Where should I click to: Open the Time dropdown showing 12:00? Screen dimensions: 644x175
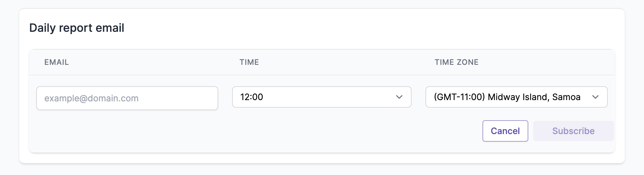322,97
